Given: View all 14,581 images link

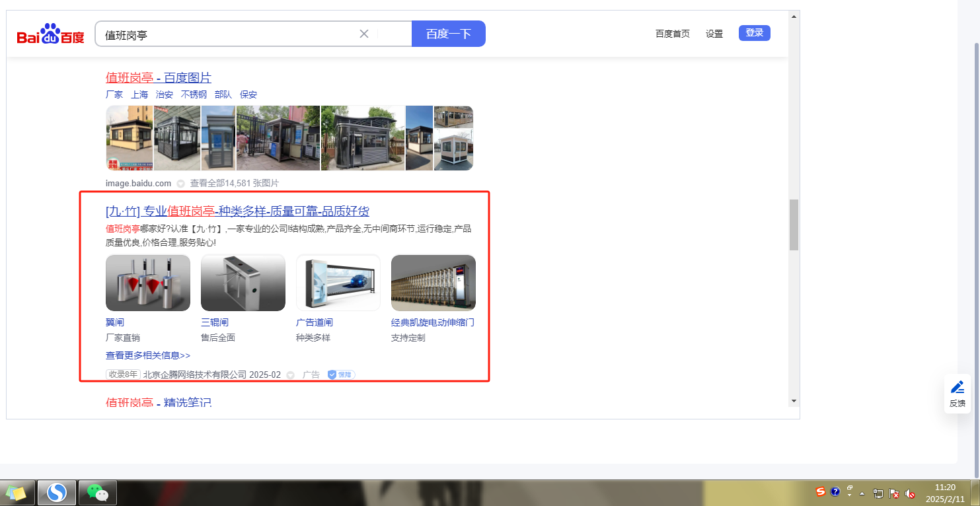Looking at the screenshot, I should point(235,183).
